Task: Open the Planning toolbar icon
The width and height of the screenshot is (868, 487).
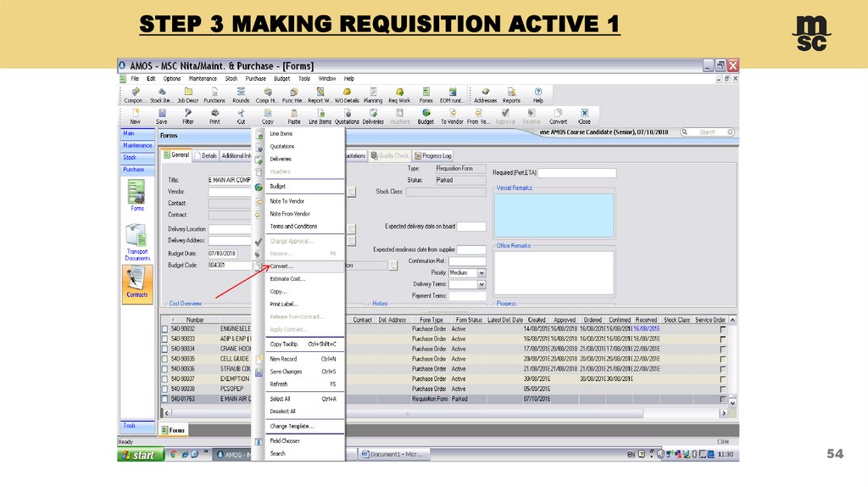Action: click(373, 94)
